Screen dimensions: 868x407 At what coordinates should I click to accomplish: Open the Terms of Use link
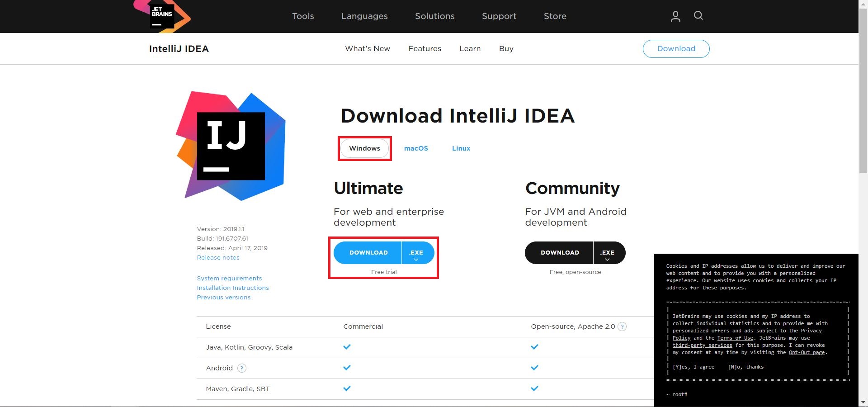735,338
